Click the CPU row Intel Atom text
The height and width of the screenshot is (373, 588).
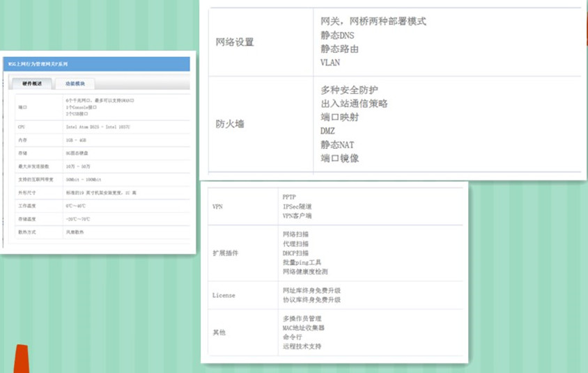click(98, 127)
